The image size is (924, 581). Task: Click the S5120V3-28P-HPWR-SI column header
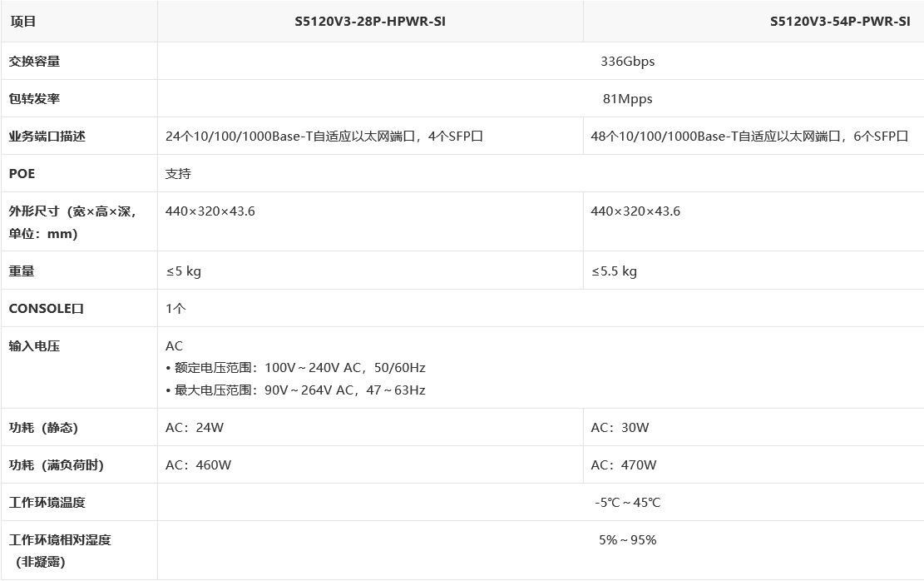[370, 22]
